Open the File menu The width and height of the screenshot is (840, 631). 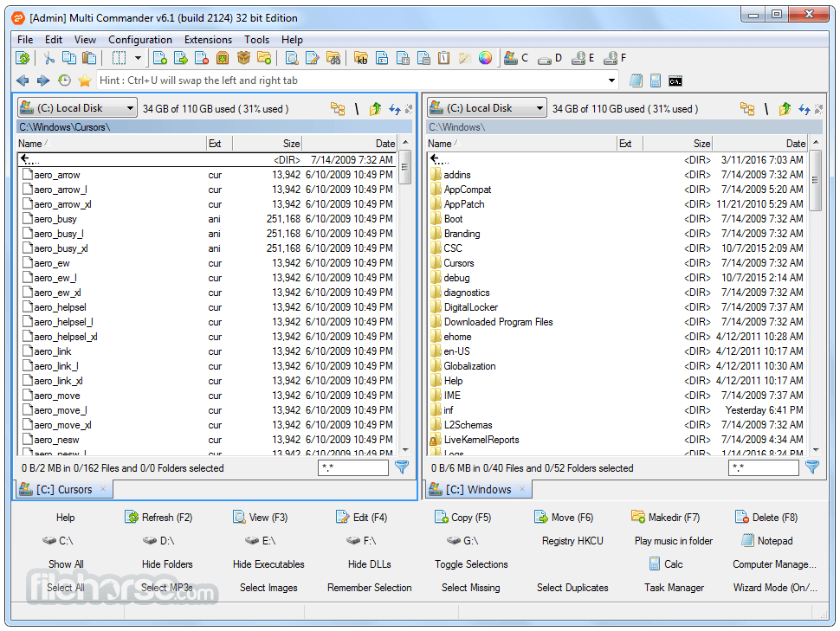[24, 40]
